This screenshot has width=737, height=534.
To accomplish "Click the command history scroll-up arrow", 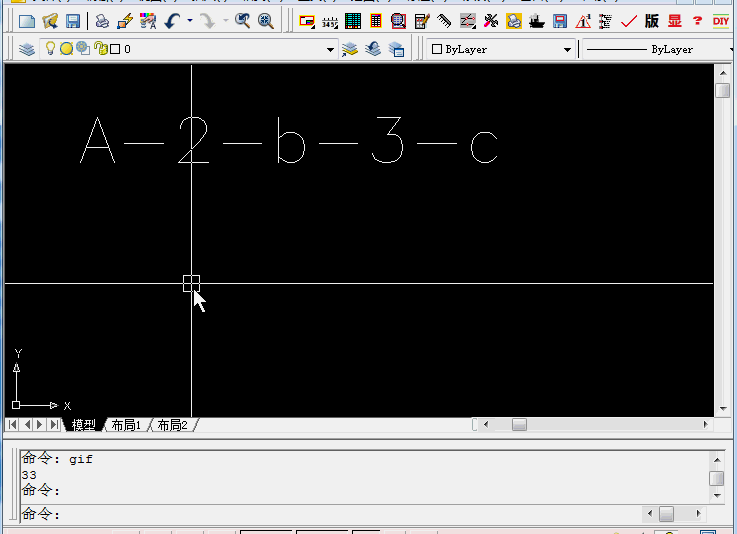I will pos(716,460).
